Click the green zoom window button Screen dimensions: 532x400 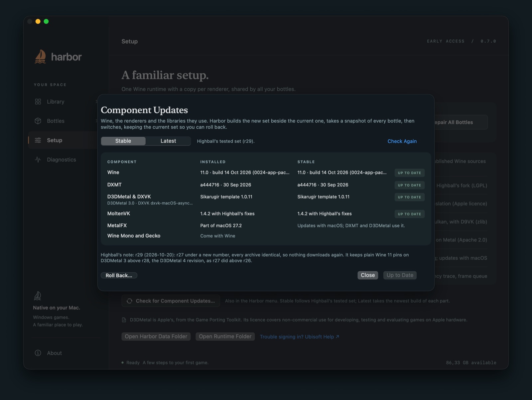[46, 21]
